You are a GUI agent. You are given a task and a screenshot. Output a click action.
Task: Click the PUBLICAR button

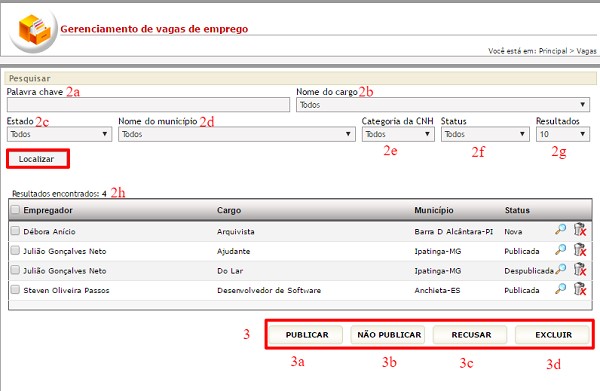(307, 335)
